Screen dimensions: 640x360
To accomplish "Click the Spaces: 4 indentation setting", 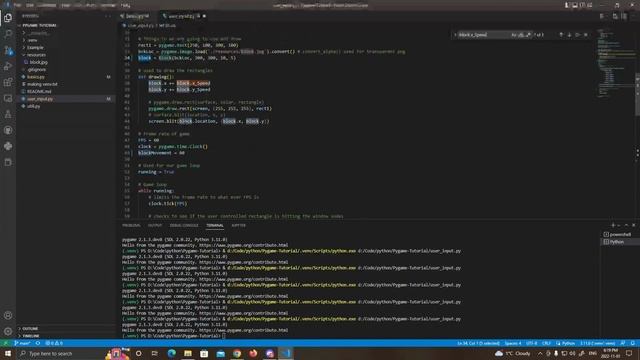I will pyautogui.click(x=513, y=343).
